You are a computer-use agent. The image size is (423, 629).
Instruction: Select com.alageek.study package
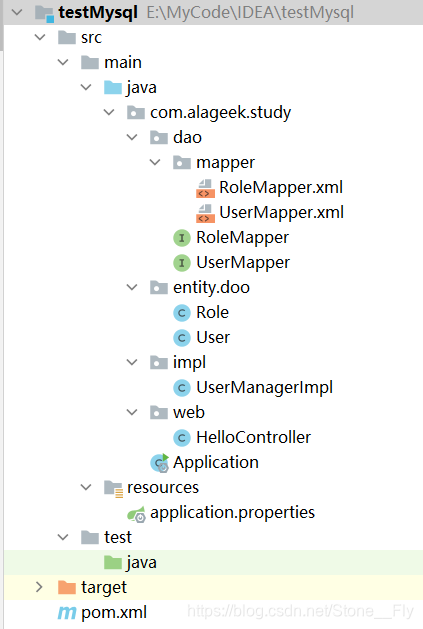click(220, 113)
